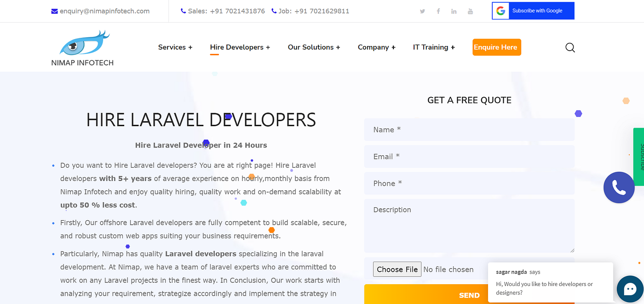Click the bold 'upto 50 % less cost' text

(x=98, y=205)
